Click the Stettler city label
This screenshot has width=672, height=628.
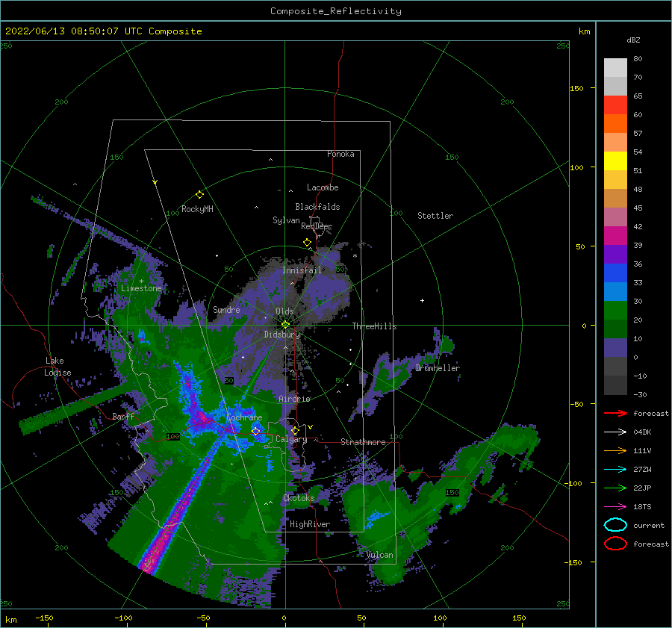(x=435, y=216)
